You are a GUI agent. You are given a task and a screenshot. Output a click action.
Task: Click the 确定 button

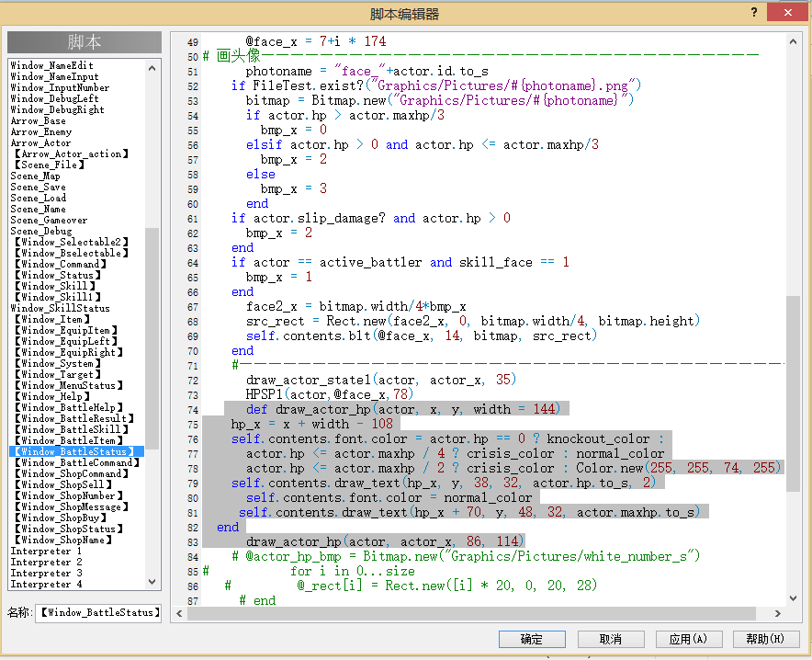point(532,639)
